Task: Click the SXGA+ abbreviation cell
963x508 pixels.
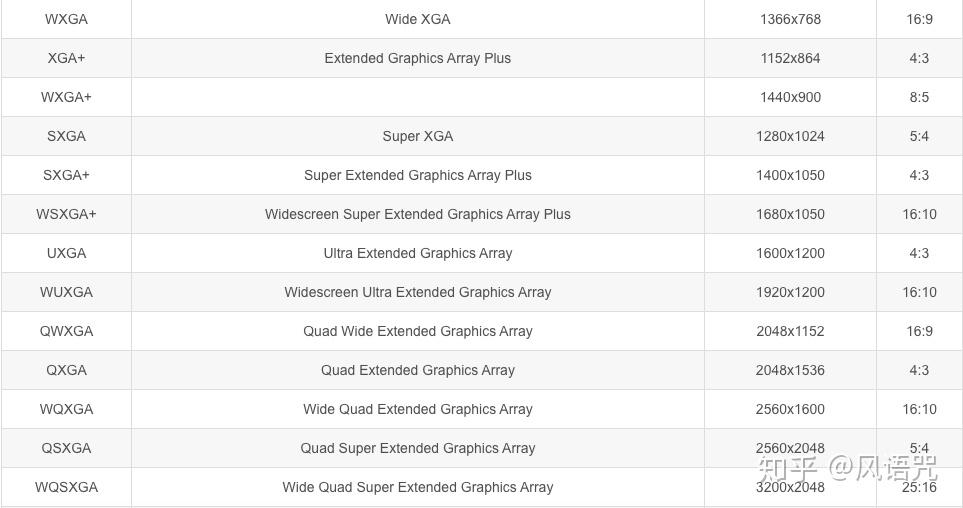Action: click(x=66, y=175)
